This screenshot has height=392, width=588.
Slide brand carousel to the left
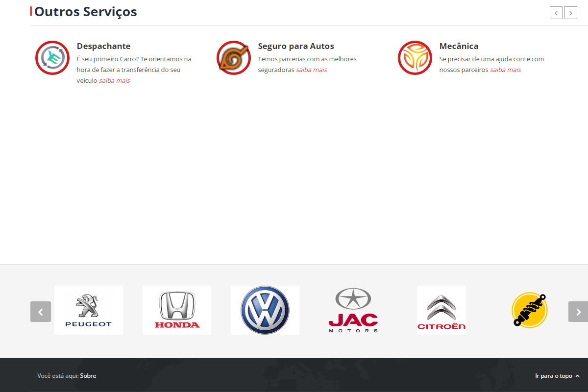(41, 312)
